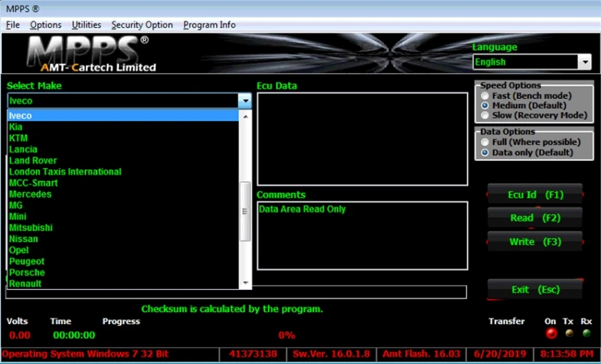Choose Land Rover in the make list
Viewport: 601px width, 364px height.
[123, 160]
